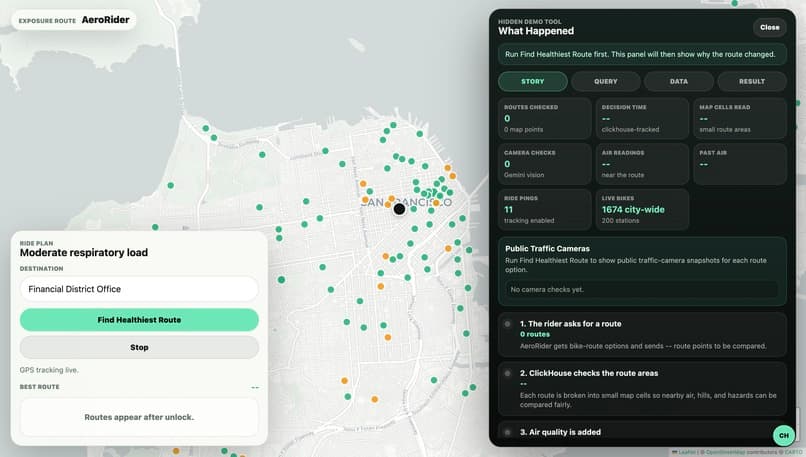Click the AeroRider logo pill
This screenshot has height=457, width=806.
click(74, 20)
